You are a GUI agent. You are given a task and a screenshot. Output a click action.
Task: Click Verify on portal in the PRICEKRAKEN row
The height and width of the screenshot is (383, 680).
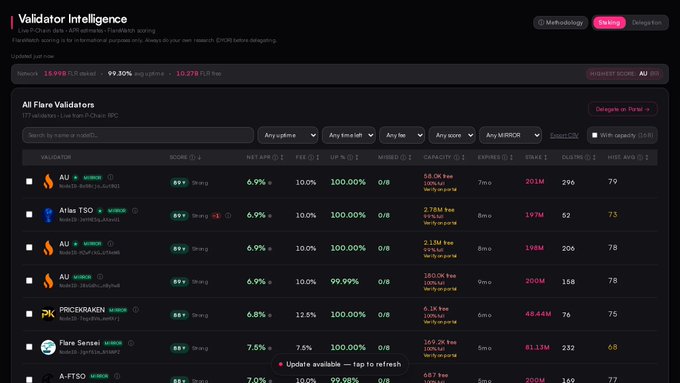(440, 322)
